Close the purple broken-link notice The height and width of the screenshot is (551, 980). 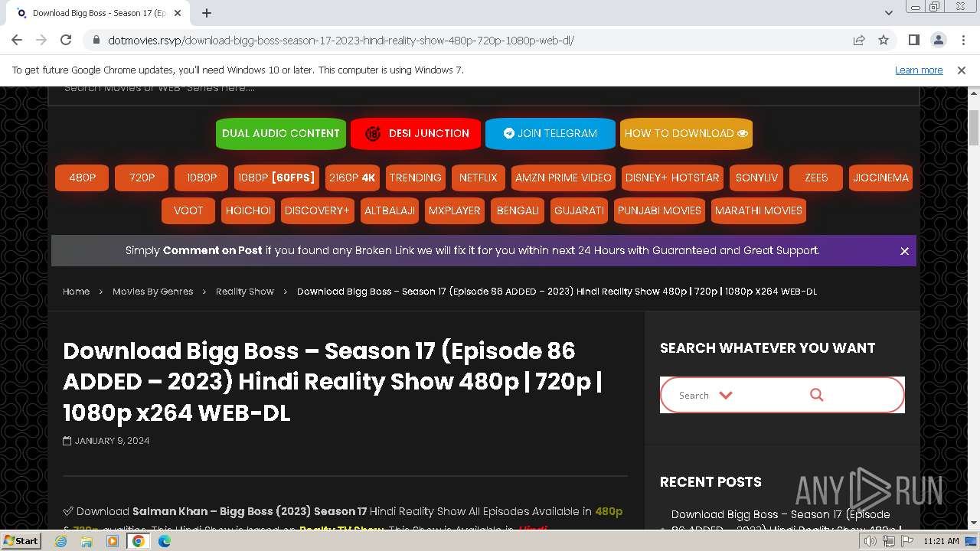coord(904,251)
